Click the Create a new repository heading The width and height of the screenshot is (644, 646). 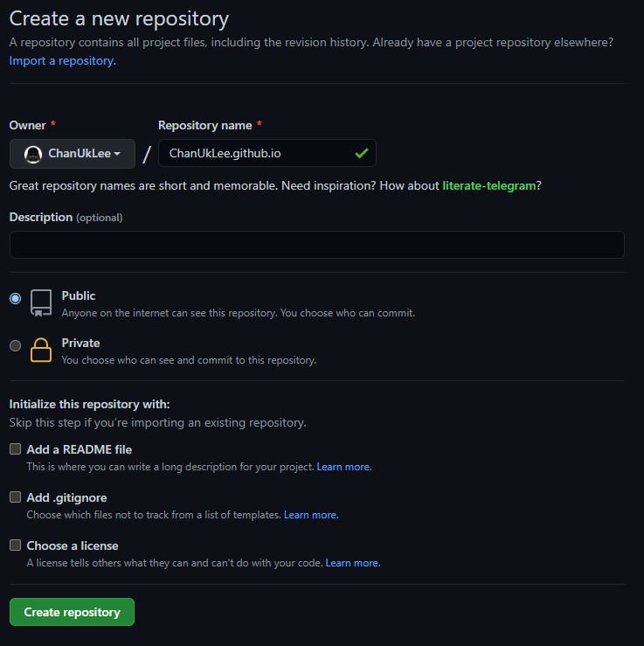[119, 19]
